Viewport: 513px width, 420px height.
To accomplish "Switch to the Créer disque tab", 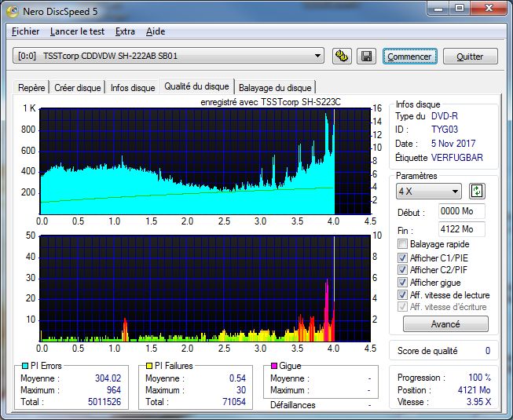I will coord(78,88).
